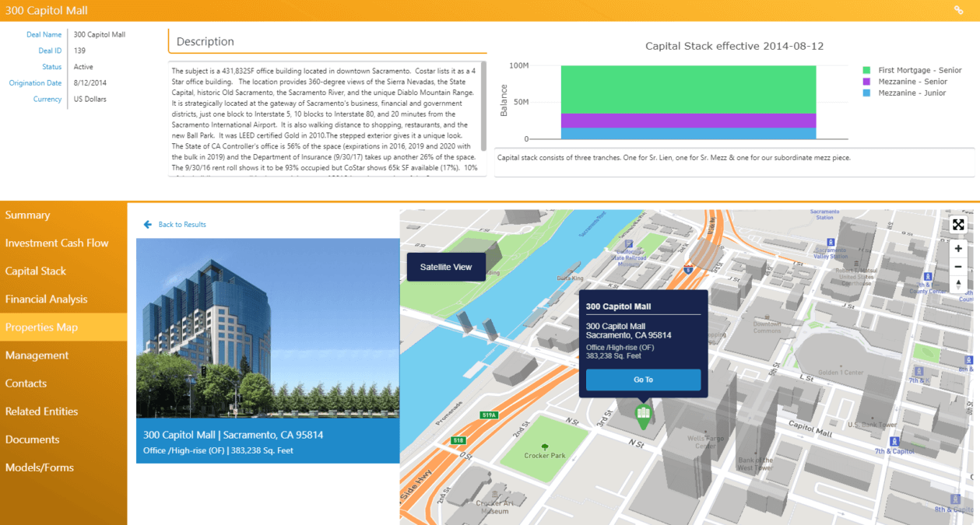
Task: Click the Crocker Park tree icon
Action: click(x=545, y=447)
